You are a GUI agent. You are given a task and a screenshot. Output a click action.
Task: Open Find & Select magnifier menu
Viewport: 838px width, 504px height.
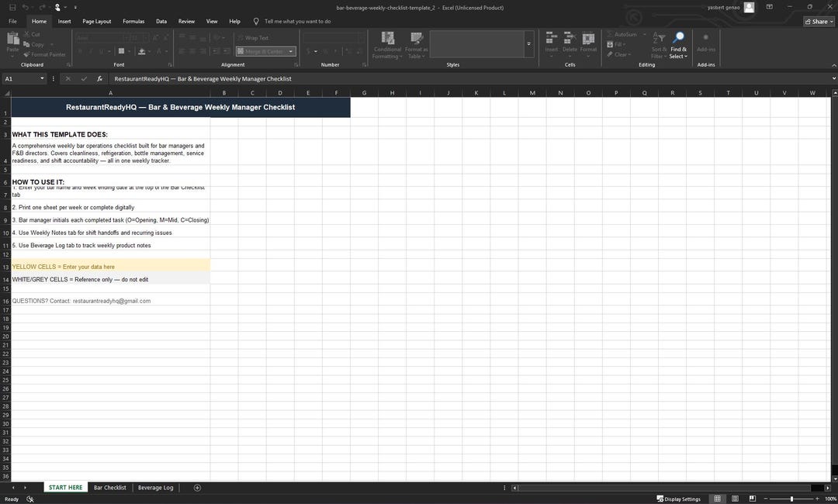coord(678,45)
